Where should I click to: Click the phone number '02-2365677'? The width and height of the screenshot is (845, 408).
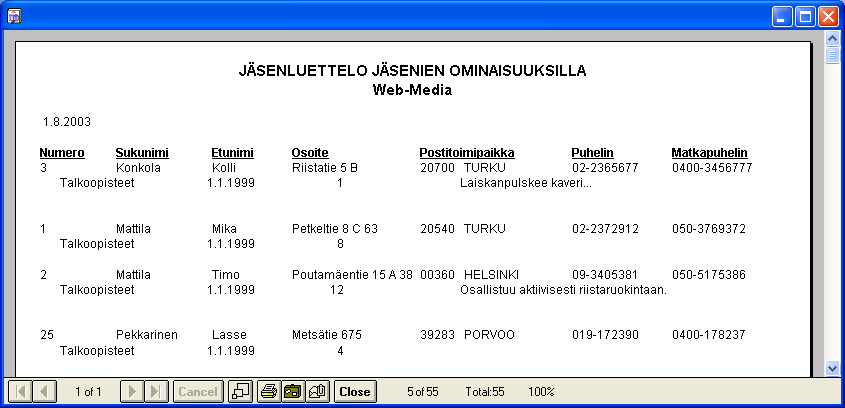click(x=605, y=168)
